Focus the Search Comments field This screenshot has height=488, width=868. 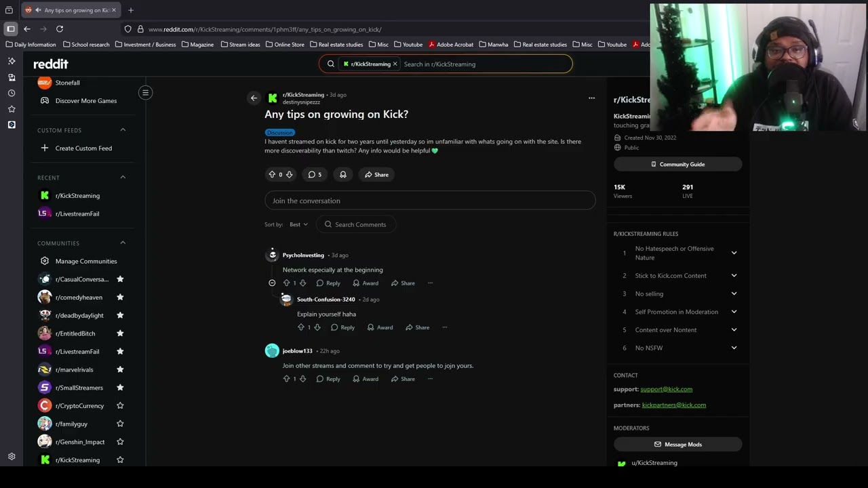[356, 224]
